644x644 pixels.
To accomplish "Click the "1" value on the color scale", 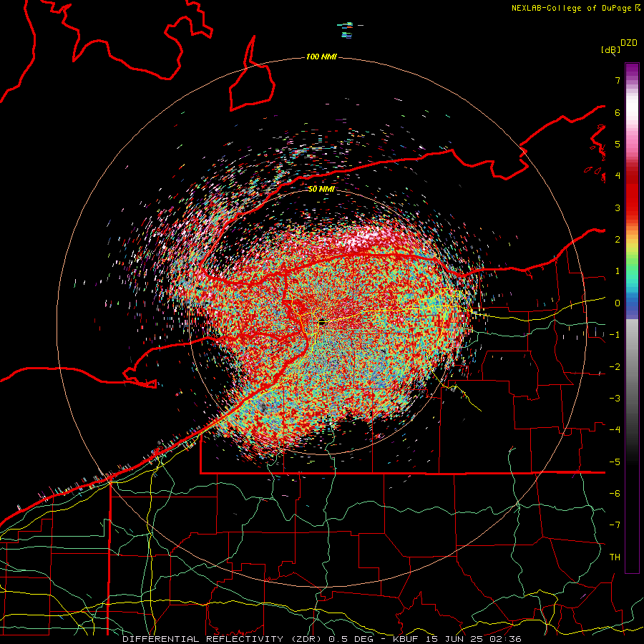I will coord(618,271).
